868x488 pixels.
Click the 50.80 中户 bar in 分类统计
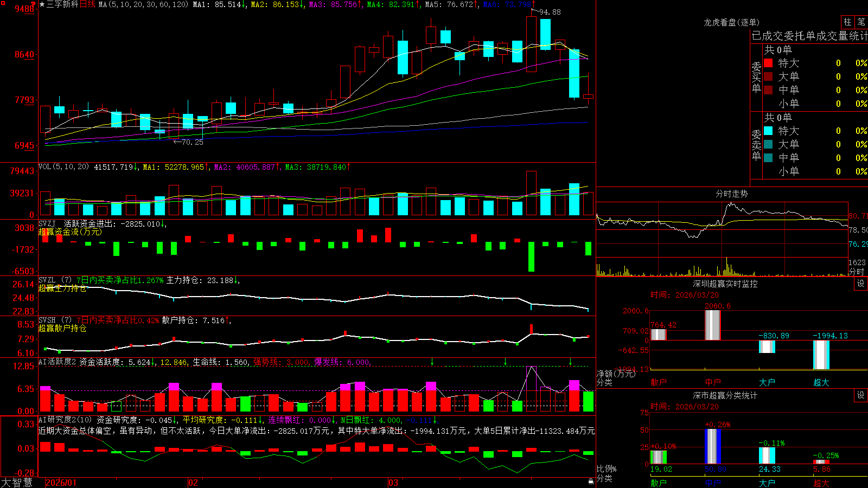click(x=713, y=446)
